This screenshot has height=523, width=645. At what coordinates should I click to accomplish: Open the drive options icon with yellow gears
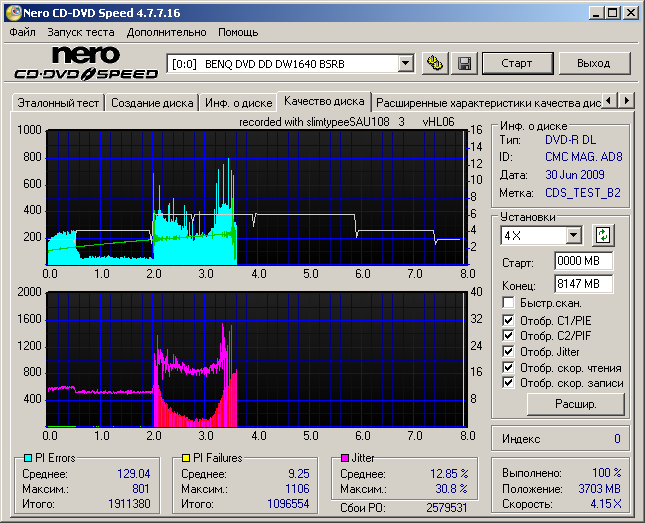[x=435, y=63]
